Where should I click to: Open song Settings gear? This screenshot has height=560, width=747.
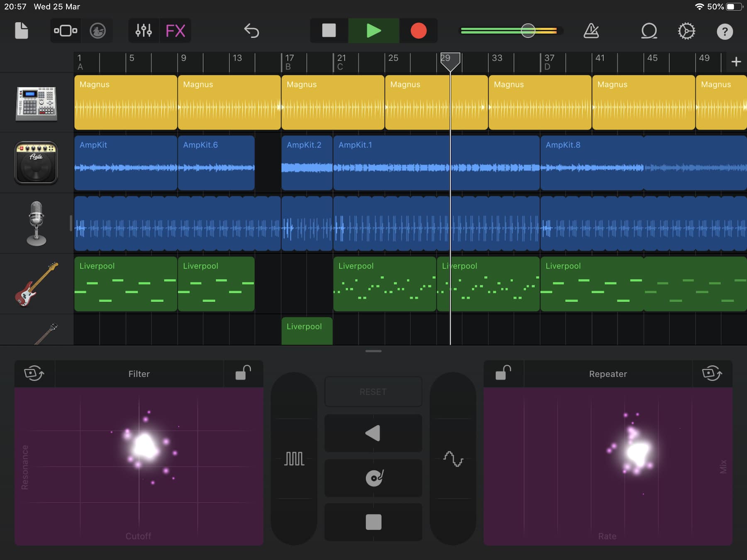pos(686,31)
